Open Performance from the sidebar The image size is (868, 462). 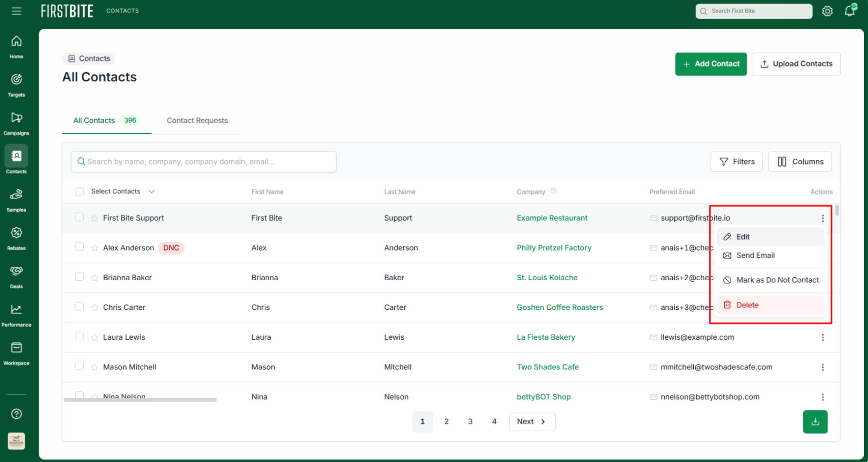click(16, 315)
